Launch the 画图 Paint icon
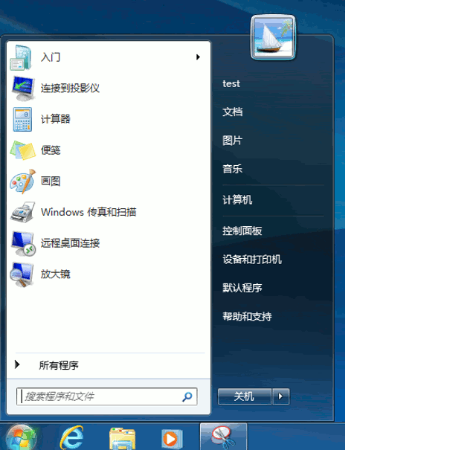The height and width of the screenshot is (450, 476). point(23,181)
